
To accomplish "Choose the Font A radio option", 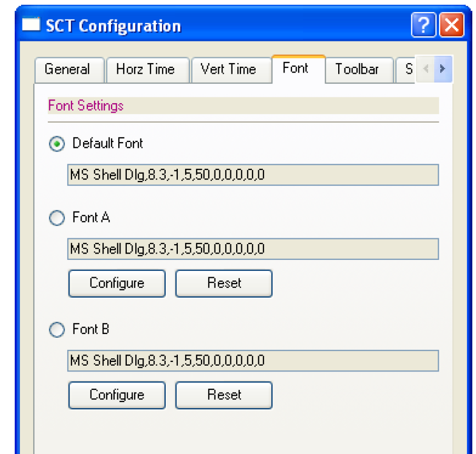I will 57,218.
